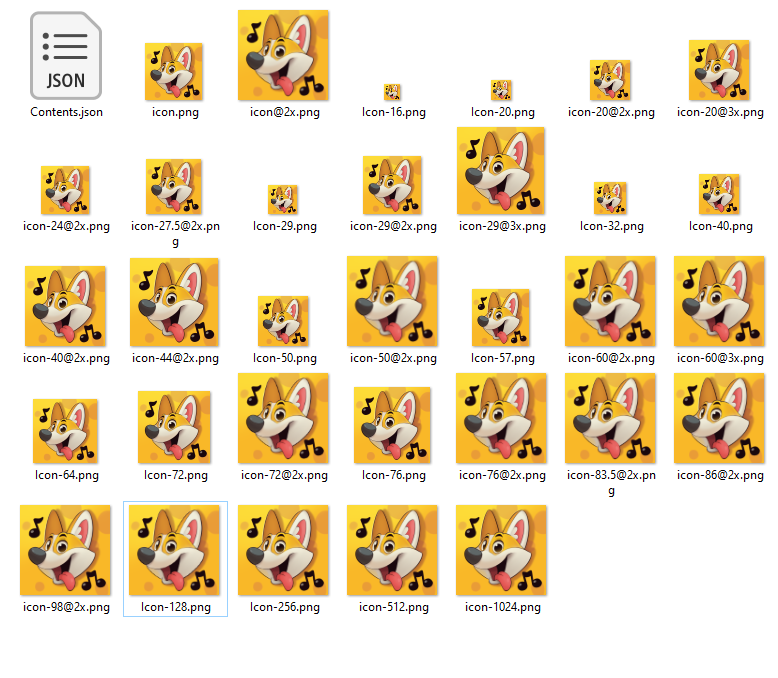Image resolution: width=778 pixels, height=678 pixels.
Task: Choose Icon-32.png thumbnail
Action: tap(610, 198)
